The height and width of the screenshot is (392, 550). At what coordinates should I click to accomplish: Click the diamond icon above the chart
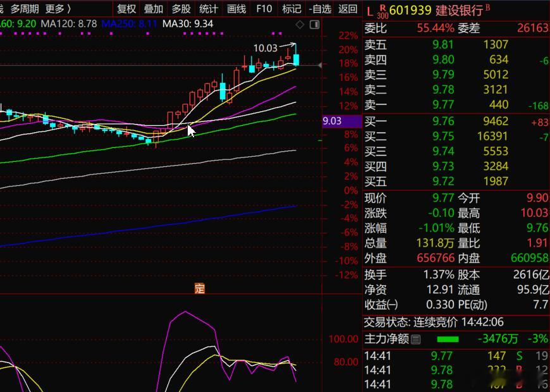click(x=300, y=25)
